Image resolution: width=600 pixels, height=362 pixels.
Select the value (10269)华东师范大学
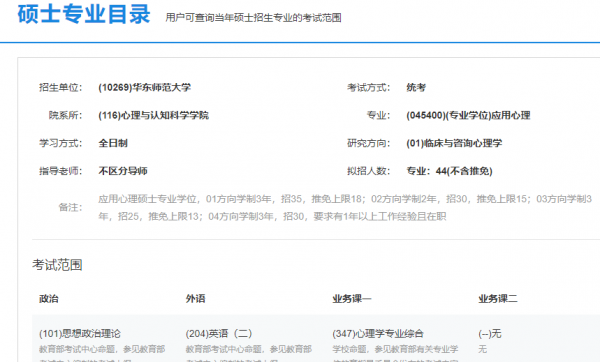tap(144, 88)
